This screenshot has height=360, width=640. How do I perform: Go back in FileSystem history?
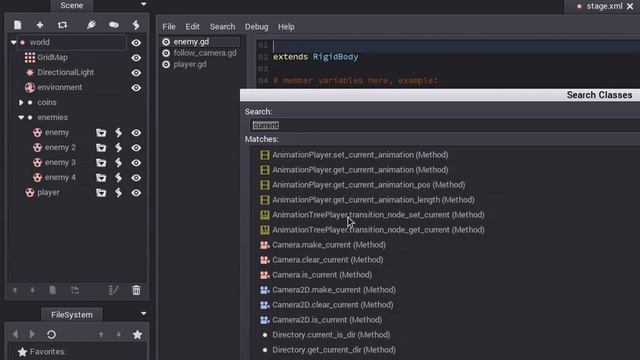[15, 335]
